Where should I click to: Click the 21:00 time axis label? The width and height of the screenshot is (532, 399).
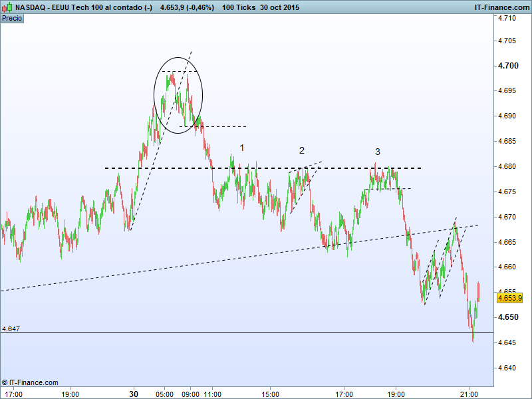(469, 394)
